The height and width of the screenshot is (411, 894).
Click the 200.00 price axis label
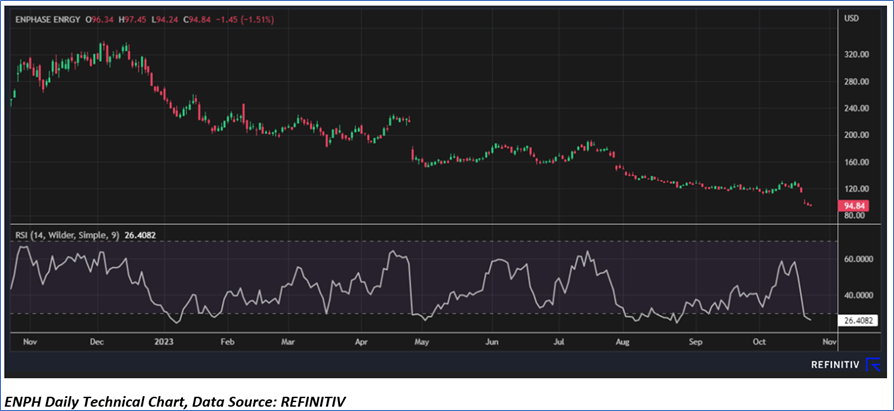pos(857,135)
